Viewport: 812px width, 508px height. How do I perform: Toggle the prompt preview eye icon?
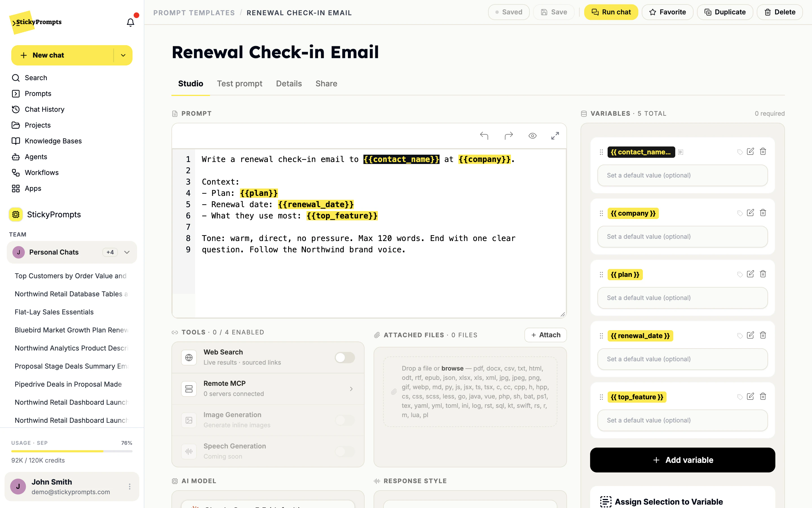click(x=533, y=136)
